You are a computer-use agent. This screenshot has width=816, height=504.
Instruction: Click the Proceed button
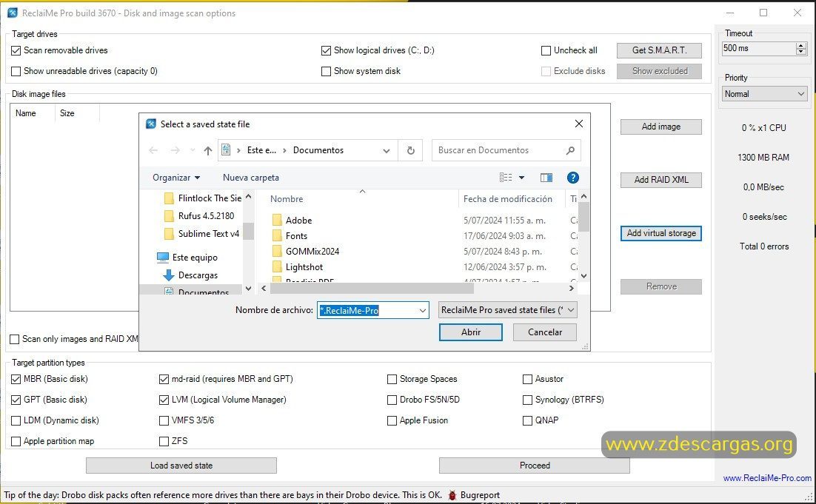535,466
